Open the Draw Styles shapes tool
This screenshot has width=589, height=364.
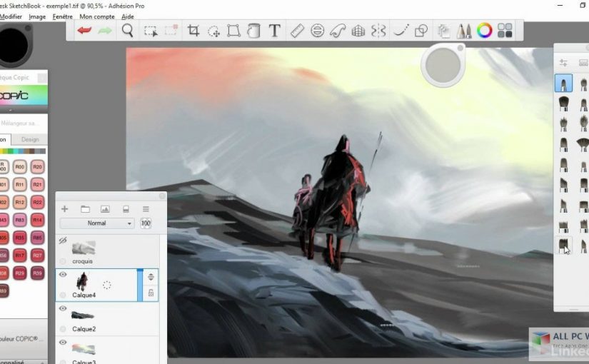coord(421,31)
